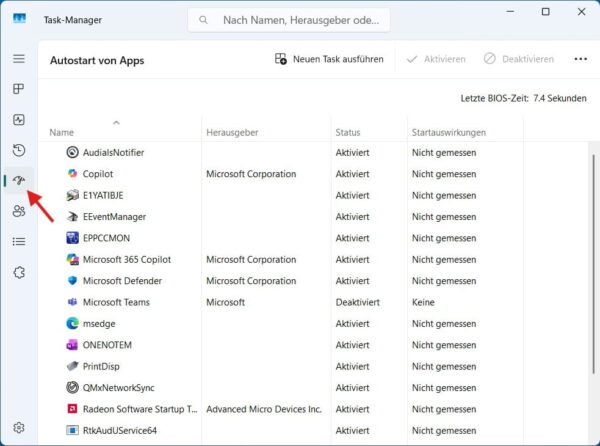Click Aktiviert status of msedge row
The height and width of the screenshot is (446, 600).
(x=352, y=324)
